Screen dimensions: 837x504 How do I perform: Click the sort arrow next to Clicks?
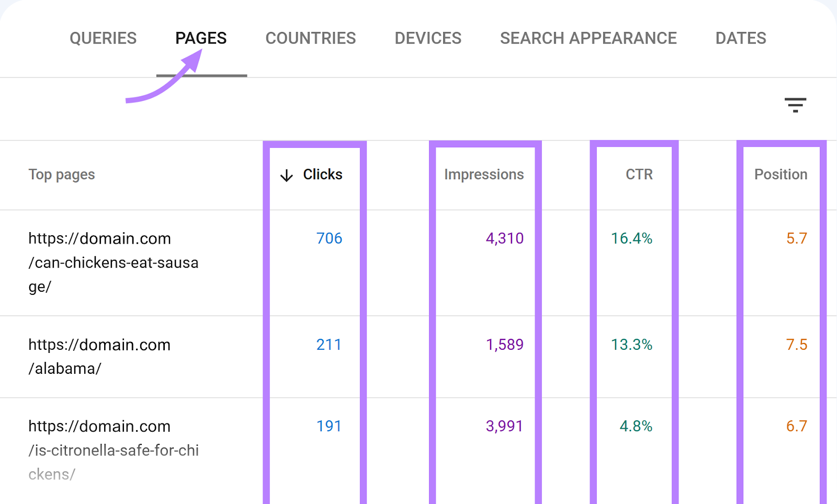286,175
